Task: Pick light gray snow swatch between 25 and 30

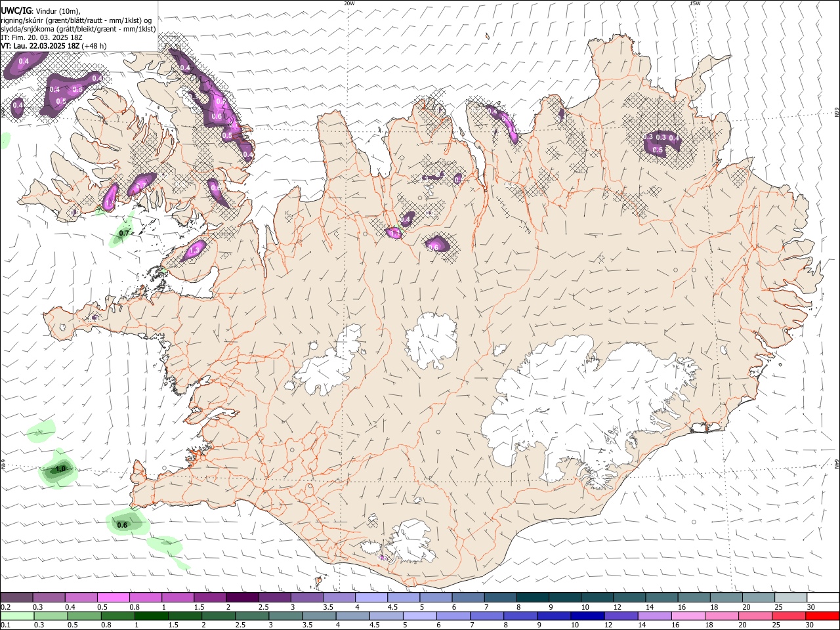Action: click(791, 597)
